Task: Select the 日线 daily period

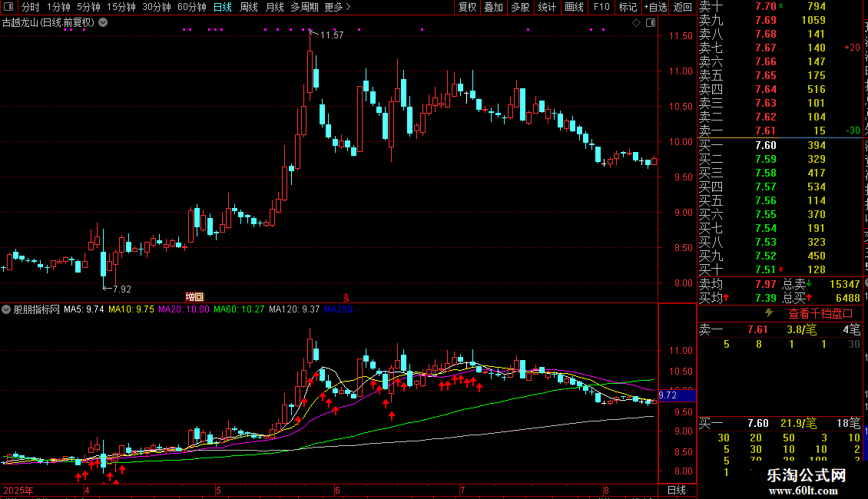Action: tap(223, 7)
